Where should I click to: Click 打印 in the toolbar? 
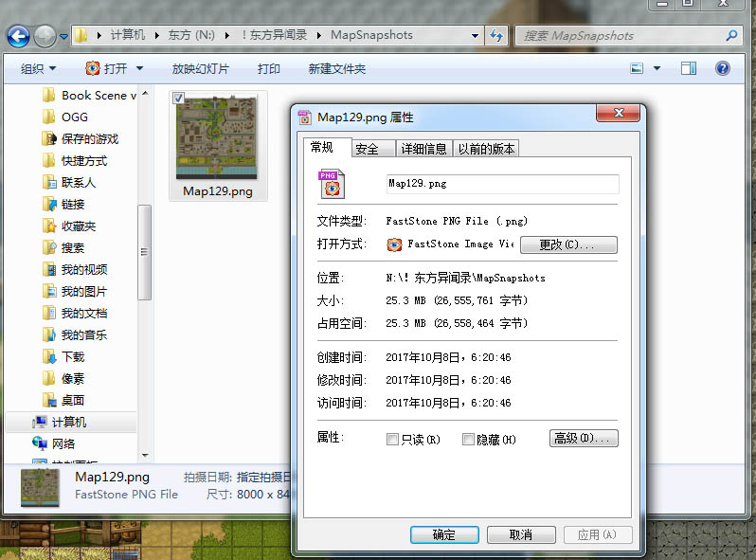click(x=268, y=69)
